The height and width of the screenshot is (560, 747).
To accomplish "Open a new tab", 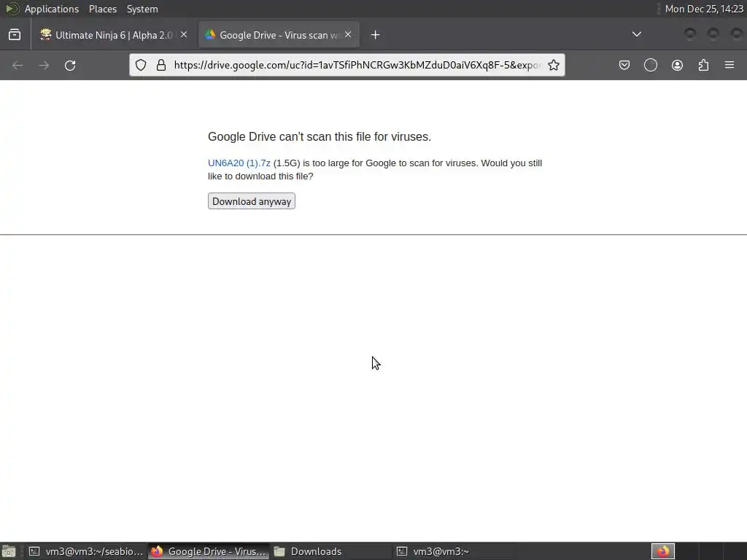I will click(376, 35).
